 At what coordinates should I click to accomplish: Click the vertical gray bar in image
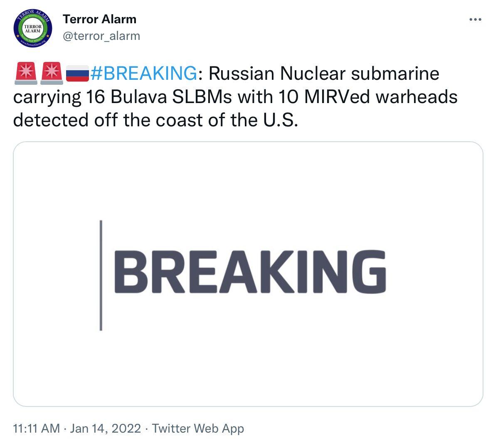point(101,275)
